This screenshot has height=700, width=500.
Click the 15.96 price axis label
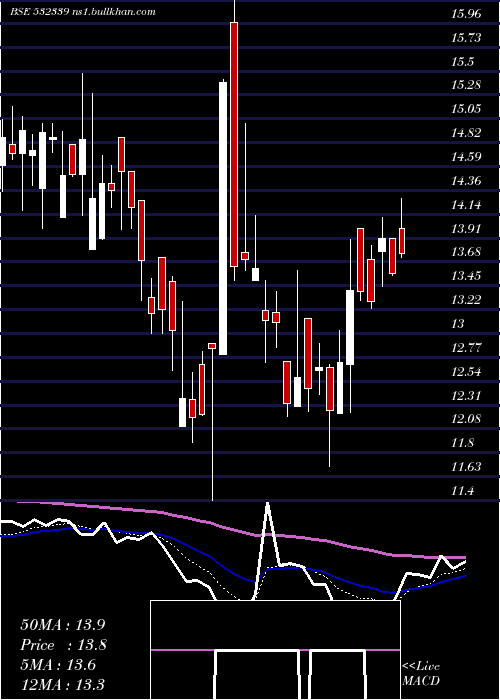(466, 14)
